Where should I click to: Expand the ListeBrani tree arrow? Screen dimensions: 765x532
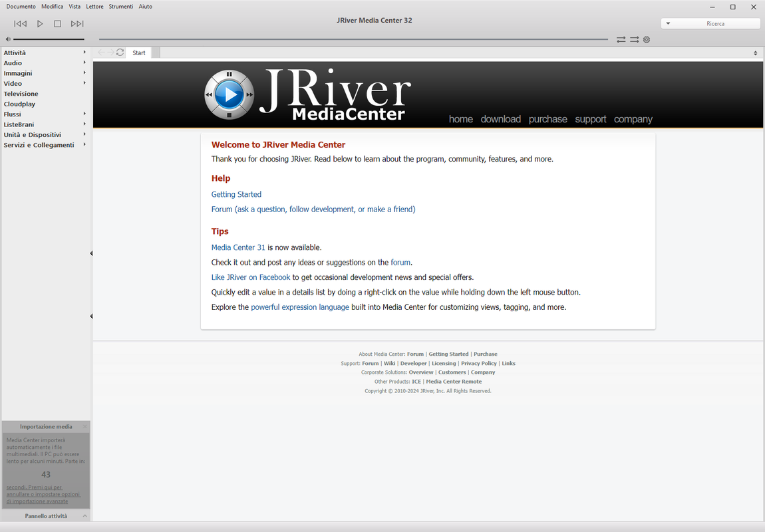pos(84,124)
